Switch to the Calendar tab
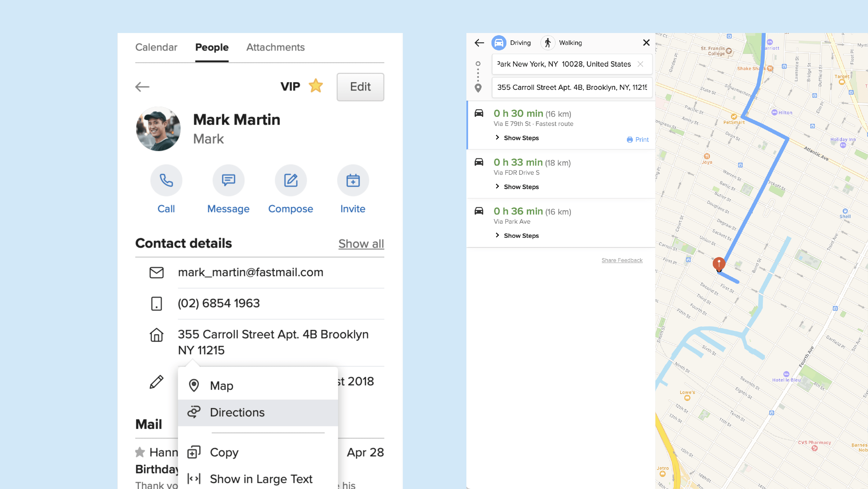 (x=156, y=47)
